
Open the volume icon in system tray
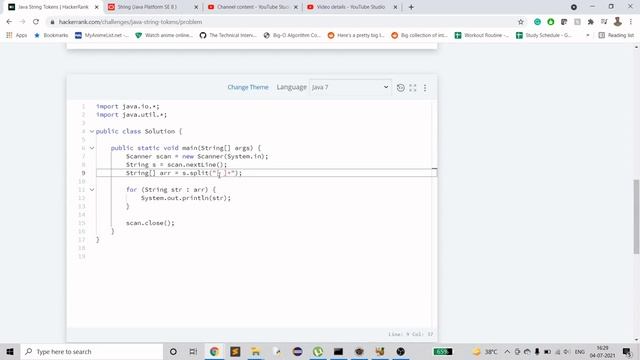point(566,351)
